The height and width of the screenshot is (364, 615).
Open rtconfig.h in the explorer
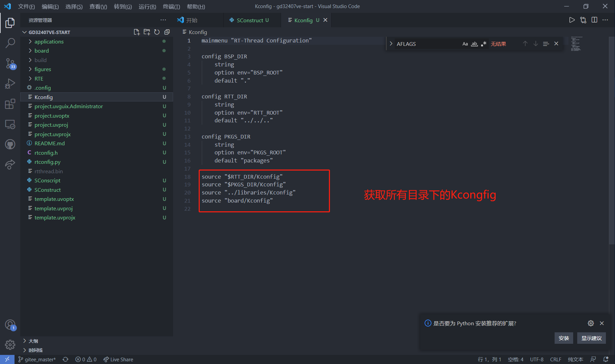point(46,153)
